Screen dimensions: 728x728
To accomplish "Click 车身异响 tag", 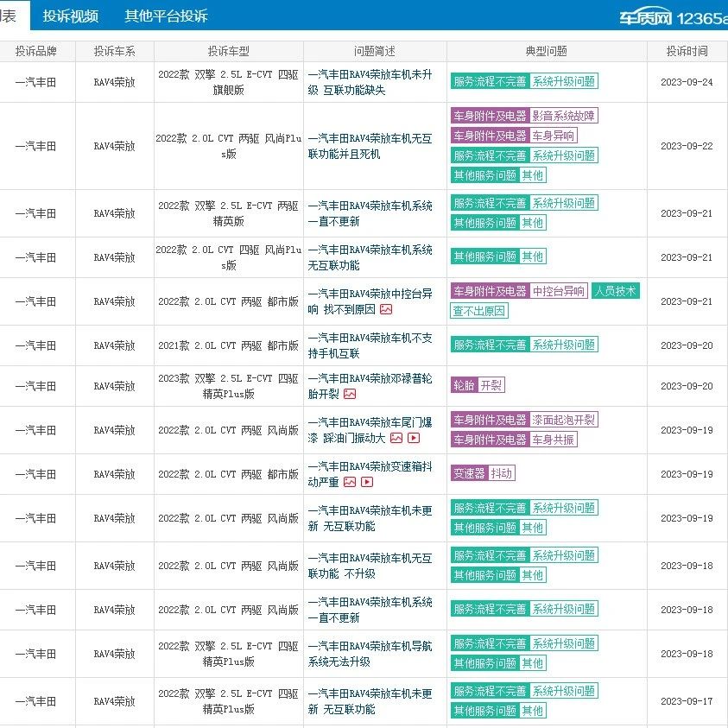I will coord(553,136).
